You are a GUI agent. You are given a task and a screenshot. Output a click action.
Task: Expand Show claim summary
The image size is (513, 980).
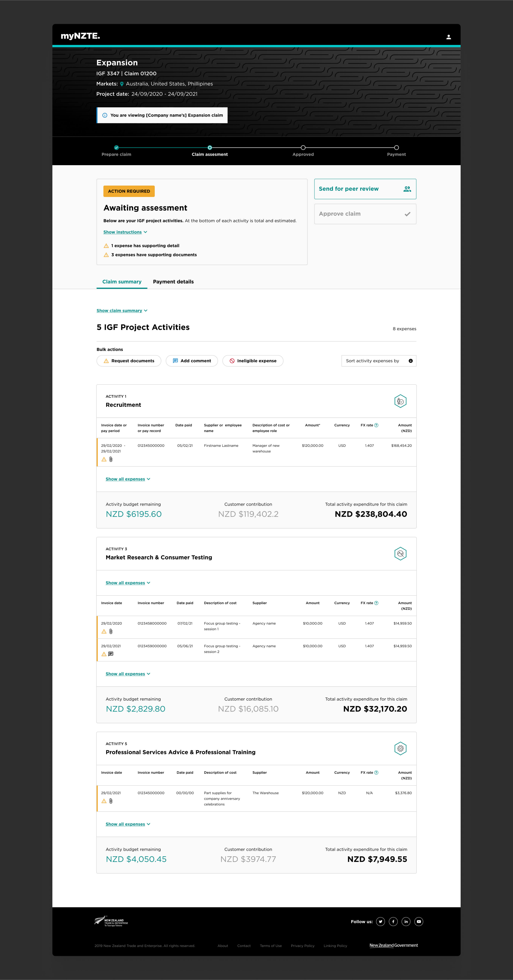[x=122, y=311]
